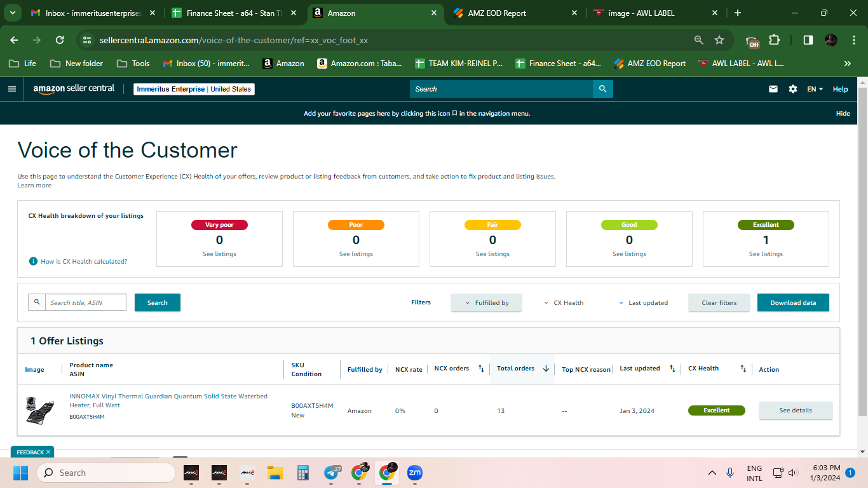The image size is (868, 488).
Task: Click the Search button beside the ASIN field
Action: 158,302
